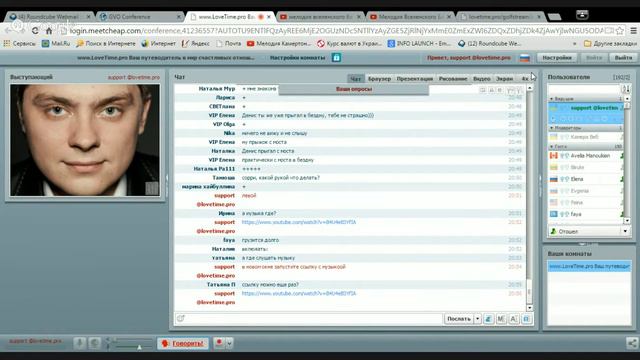
Task: Click the microphone icon in bottom bar
Action: (x=80, y=343)
